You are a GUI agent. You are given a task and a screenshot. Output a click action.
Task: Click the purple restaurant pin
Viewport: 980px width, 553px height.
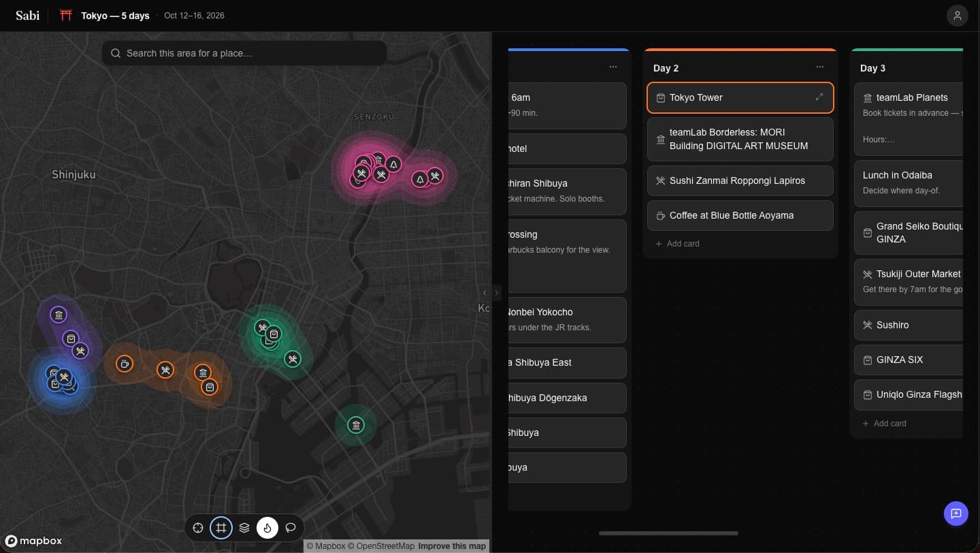(81, 351)
